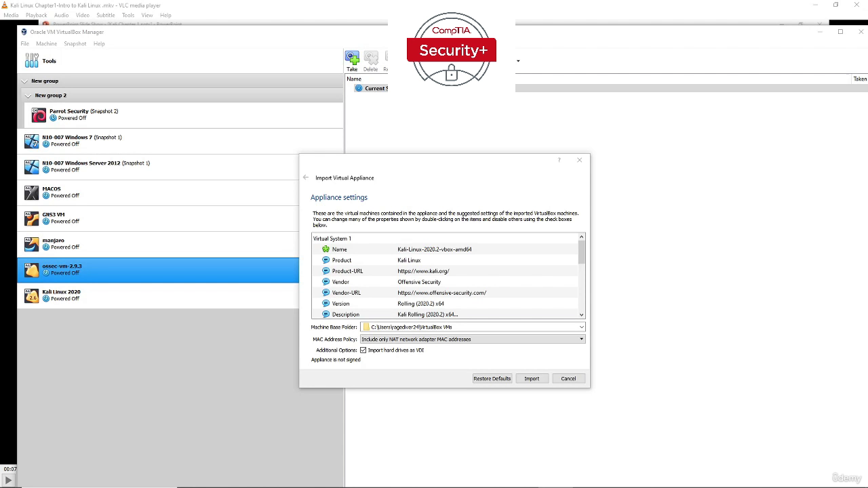Click the Vendor-URL row icon
Viewport: 868px width, 488px height.
tap(325, 293)
